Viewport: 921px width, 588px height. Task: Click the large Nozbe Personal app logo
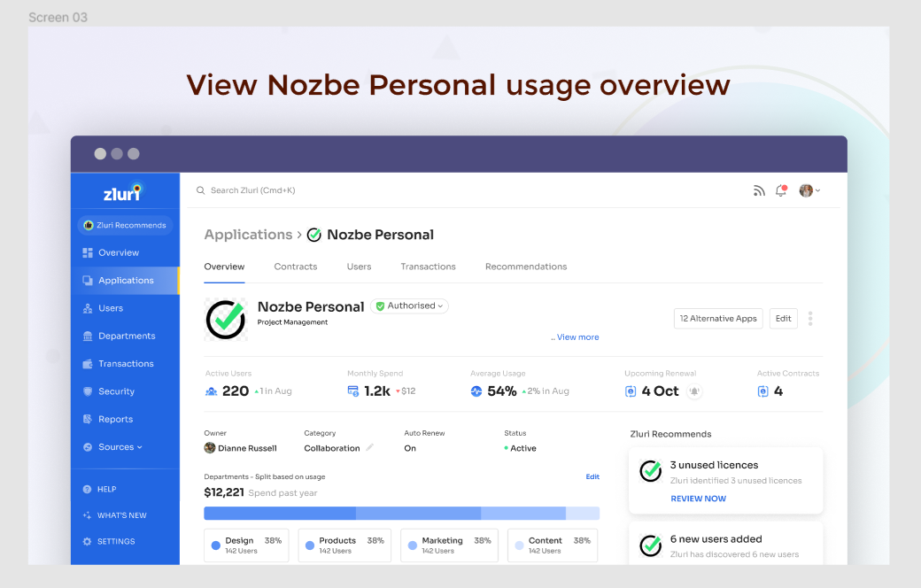click(x=226, y=320)
